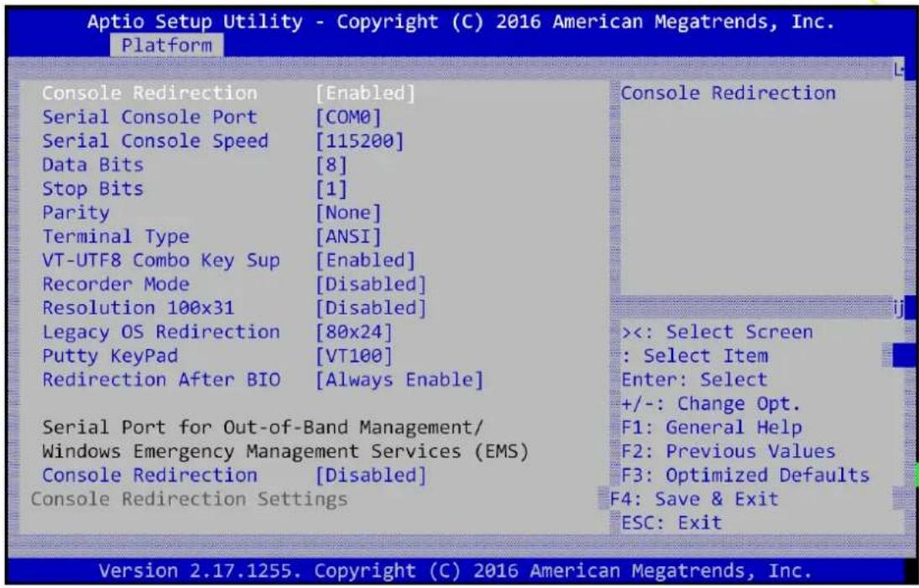The height and width of the screenshot is (588, 919).
Task: Select the EMS Console Redirection setting
Action: tap(149, 476)
